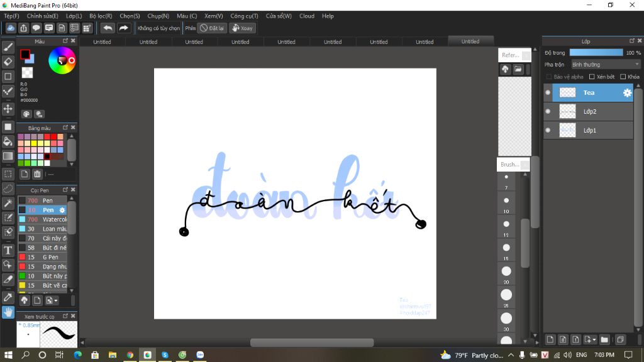Close the Xem trước cọ panel

pos(73,316)
